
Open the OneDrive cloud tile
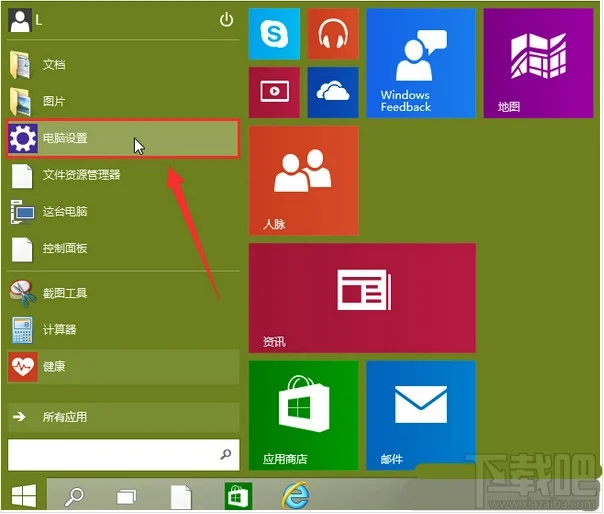(x=333, y=92)
